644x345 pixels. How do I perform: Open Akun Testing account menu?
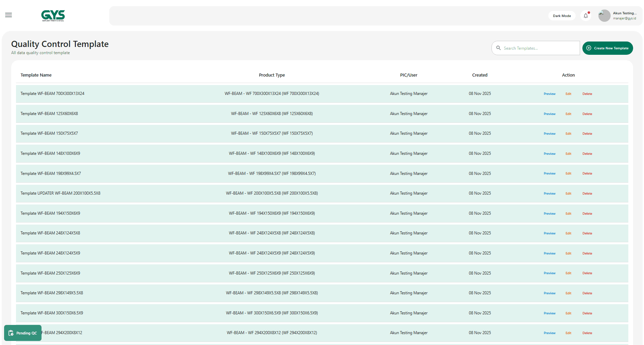tap(624, 16)
